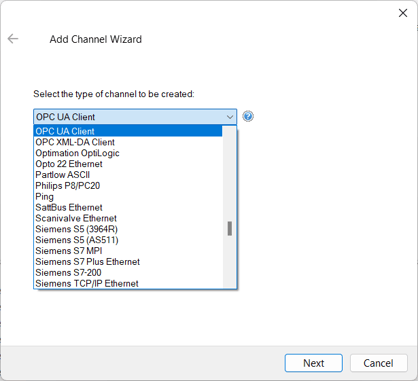Select Siemens S7 Plus Ethernet driver

[x=128, y=262]
